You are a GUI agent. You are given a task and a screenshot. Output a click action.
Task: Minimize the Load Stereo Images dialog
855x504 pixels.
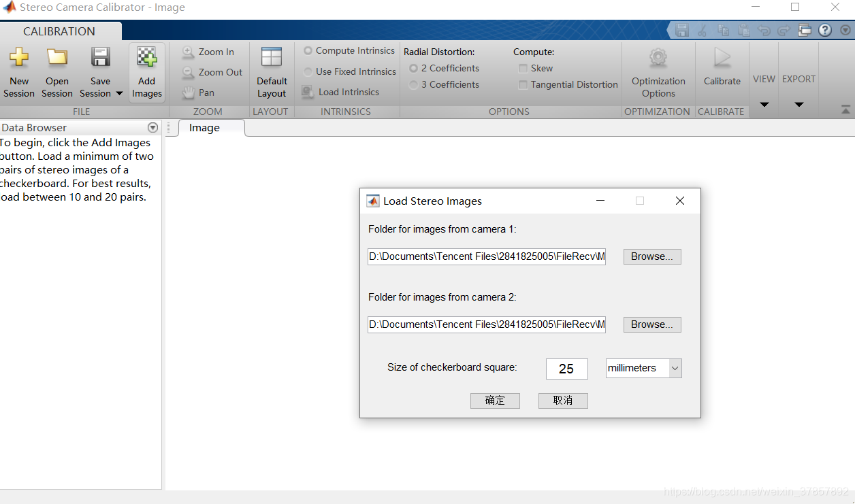pyautogui.click(x=600, y=201)
